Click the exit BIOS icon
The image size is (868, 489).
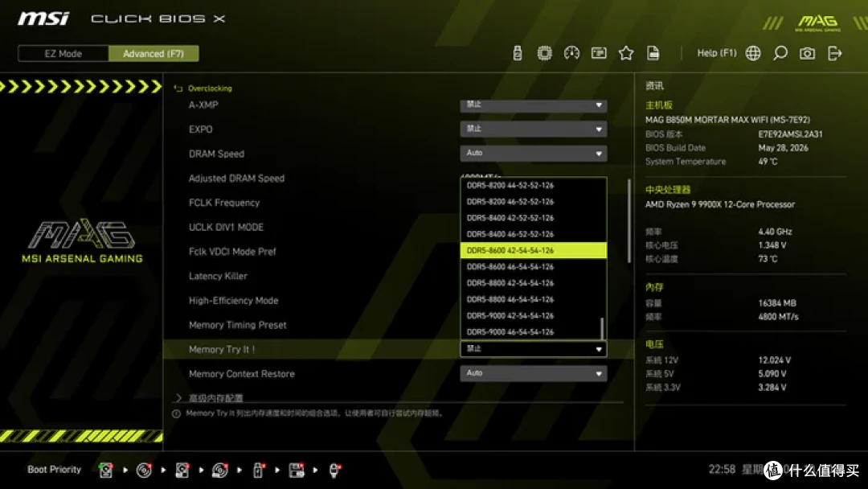click(x=834, y=53)
